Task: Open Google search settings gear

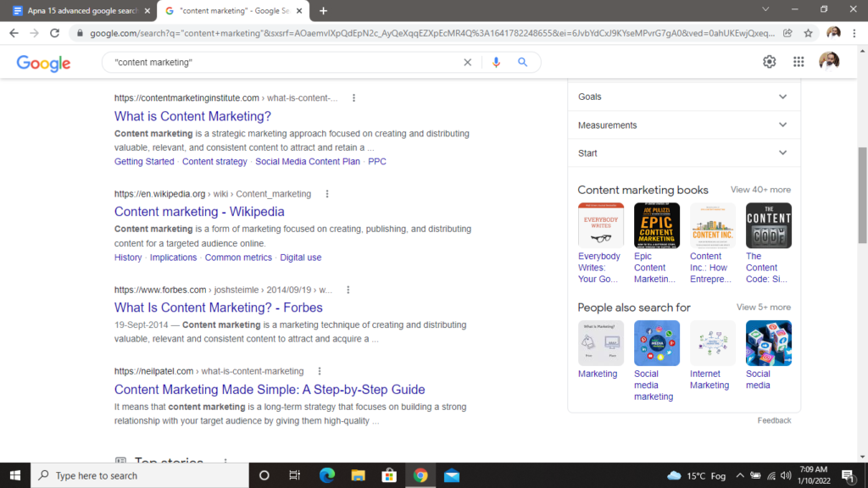Action: click(770, 62)
